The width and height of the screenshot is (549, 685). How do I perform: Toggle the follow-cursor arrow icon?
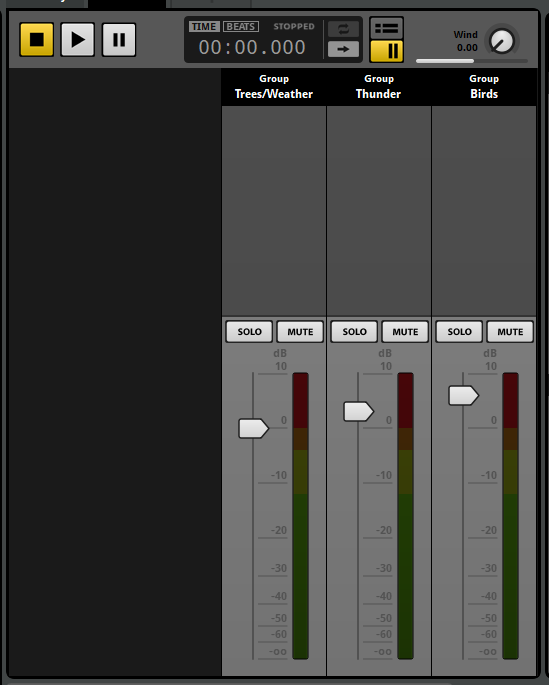point(343,49)
